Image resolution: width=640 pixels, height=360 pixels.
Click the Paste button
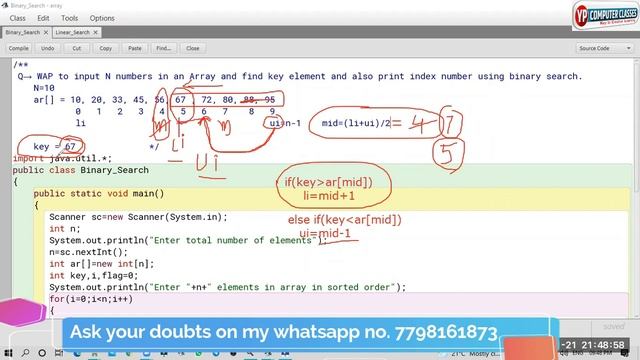135,48
